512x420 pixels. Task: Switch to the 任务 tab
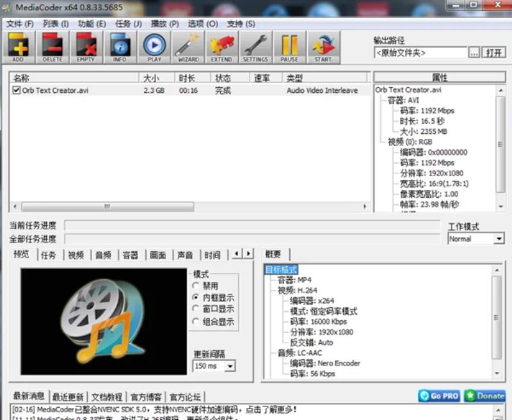tap(49, 255)
